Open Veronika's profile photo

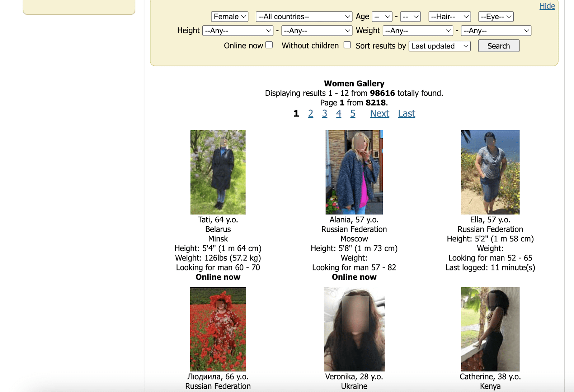tap(354, 329)
